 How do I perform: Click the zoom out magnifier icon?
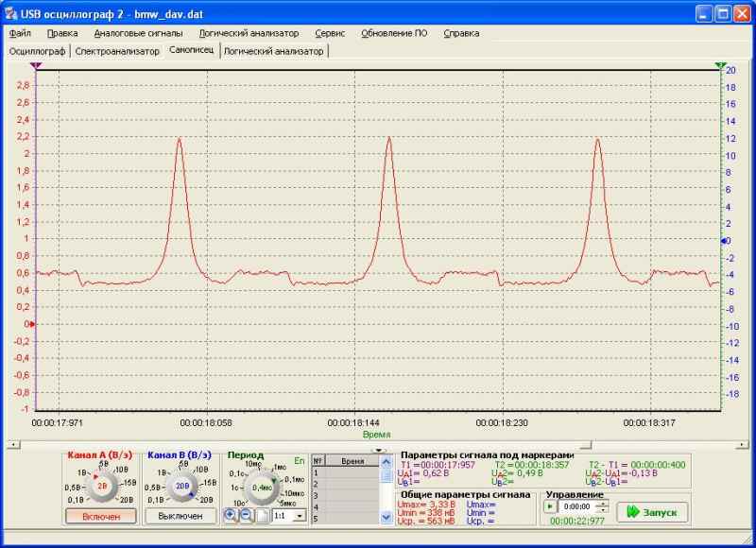pyautogui.click(x=246, y=516)
